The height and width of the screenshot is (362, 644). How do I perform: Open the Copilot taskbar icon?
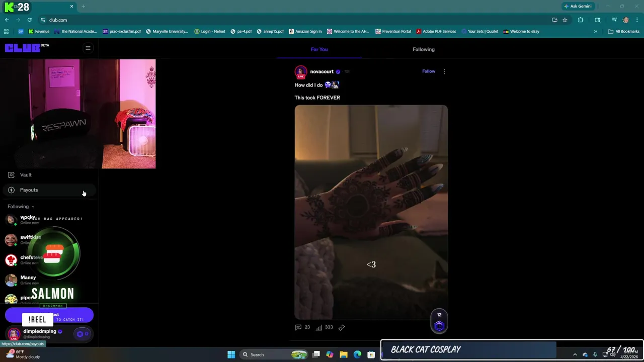[x=330, y=354]
